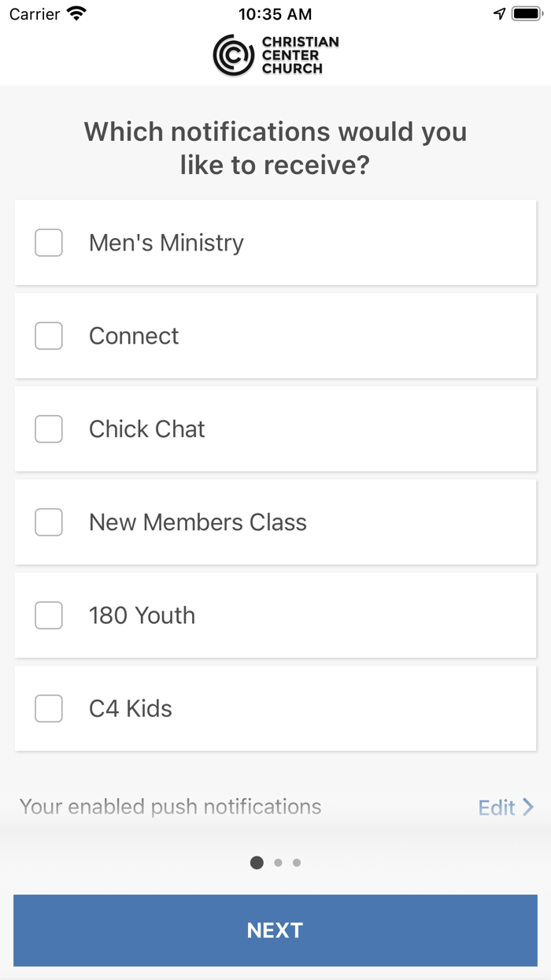Tap the Chick Chat row label
The image size is (551, 980).
pos(146,429)
